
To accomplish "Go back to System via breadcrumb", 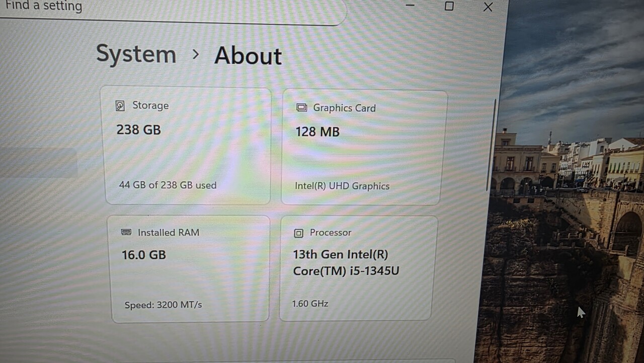I will (136, 54).
